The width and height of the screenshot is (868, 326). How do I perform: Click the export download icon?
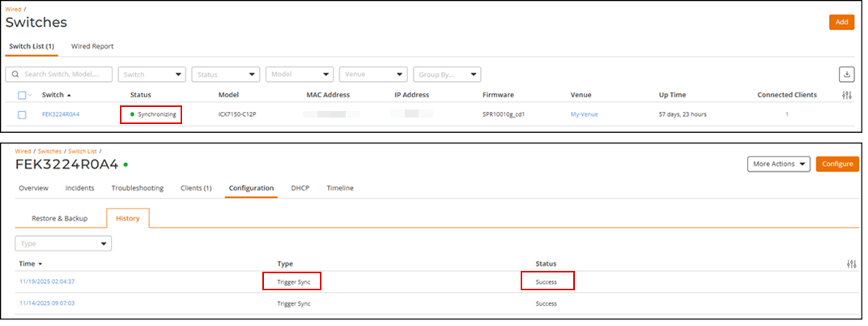(847, 75)
